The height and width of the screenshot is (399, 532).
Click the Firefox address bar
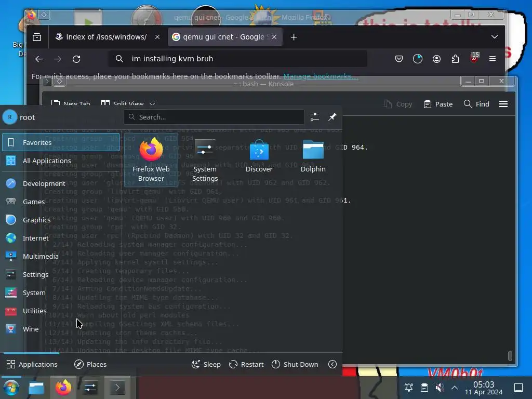tap(237, 59)
